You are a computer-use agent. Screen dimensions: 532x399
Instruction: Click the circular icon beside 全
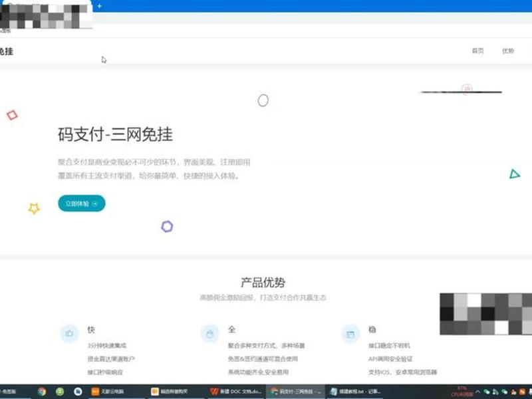(x=210, y=334)
